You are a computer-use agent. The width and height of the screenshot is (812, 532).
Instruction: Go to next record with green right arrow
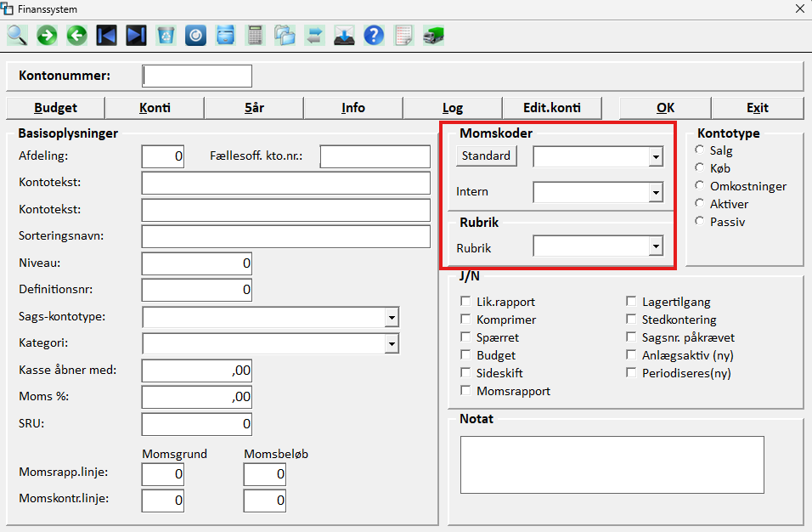47,36
